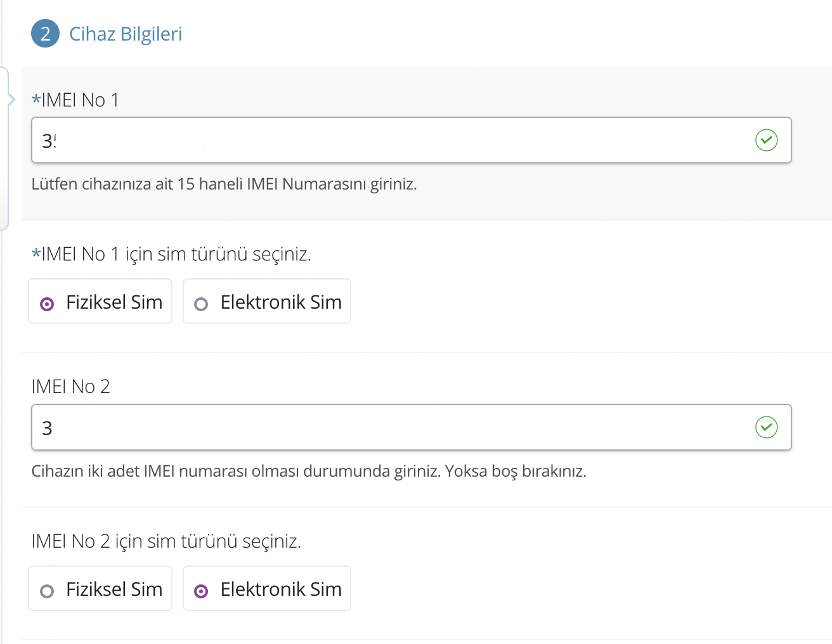Click the IMEI No 2 field label

tap(71, 387)
